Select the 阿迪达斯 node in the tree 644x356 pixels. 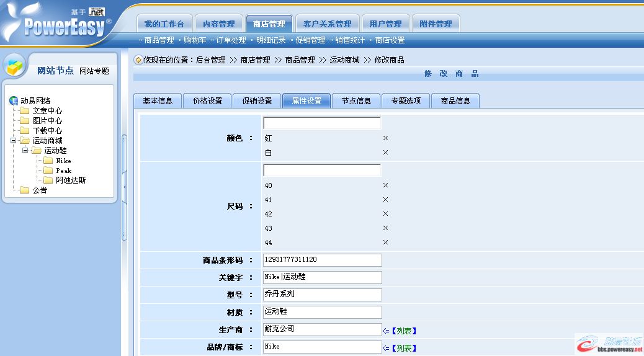click(71, 180)
